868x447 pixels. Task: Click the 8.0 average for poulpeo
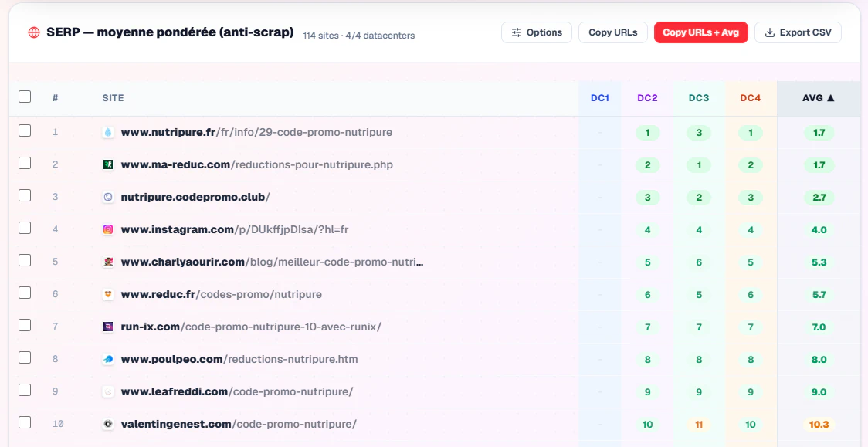pos(819,360)
